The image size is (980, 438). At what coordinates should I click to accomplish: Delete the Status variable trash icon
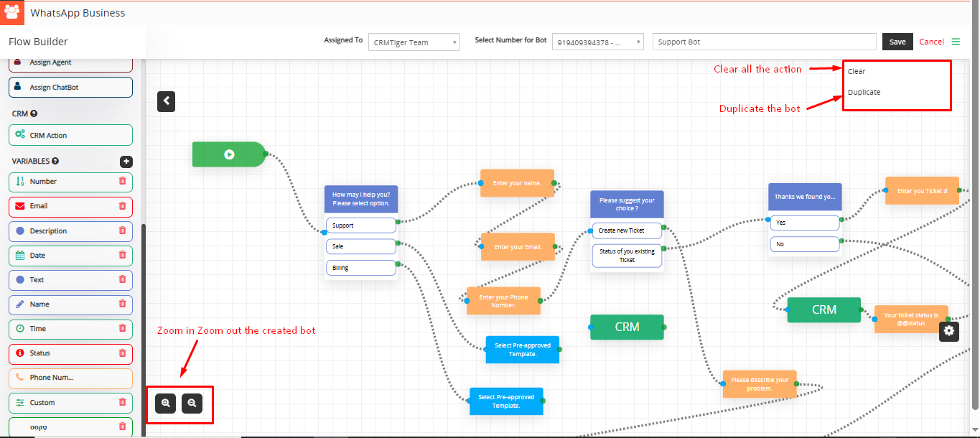(122, 353)
